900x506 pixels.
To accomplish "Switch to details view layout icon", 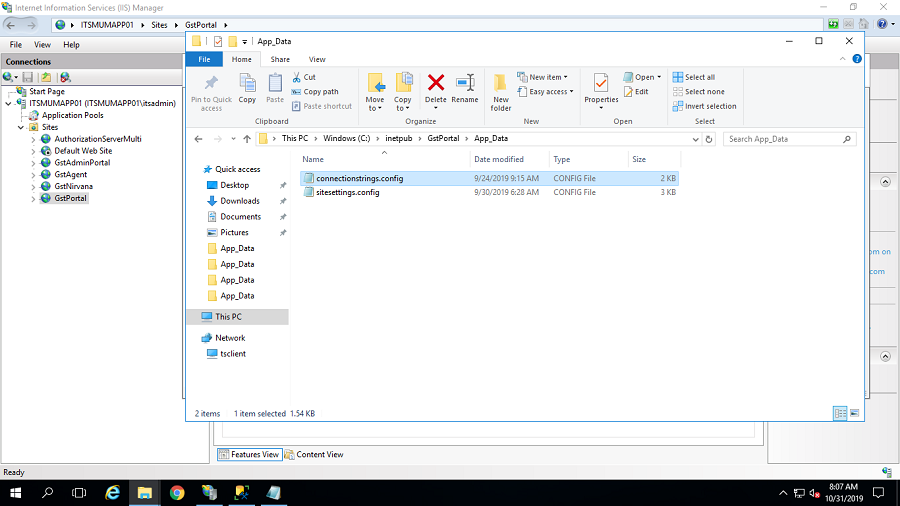I will (x=840, y=413).
